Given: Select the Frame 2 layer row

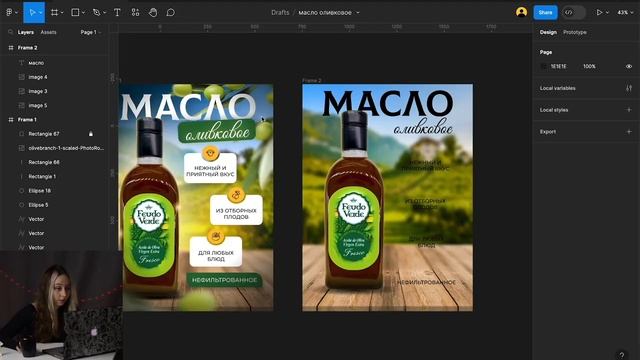Looking at the screenshot, I should (54, 48).
